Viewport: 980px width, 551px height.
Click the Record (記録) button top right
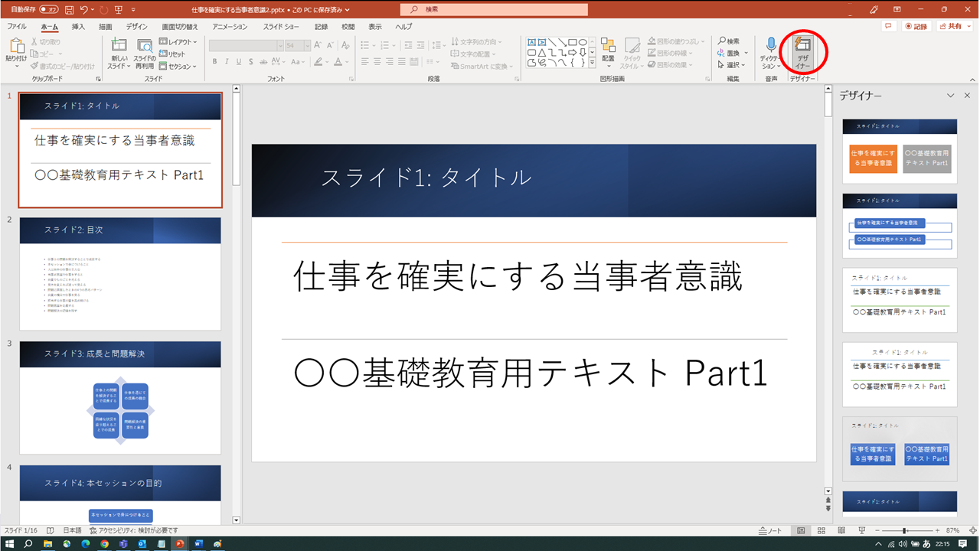(x=916, y=26)
